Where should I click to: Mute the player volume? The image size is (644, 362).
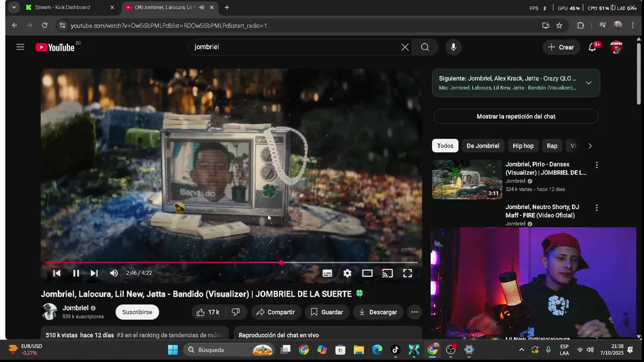click(x=114, y=273)
